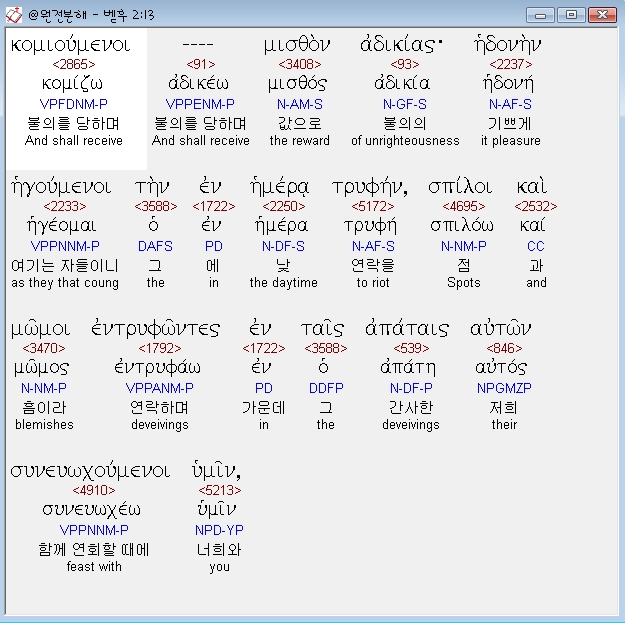Image resolution: width=625 pixels, height=623 pixels.
Task: Click parsing code N-DF-S
Action: pyautogui.click(x=283, y=246)
